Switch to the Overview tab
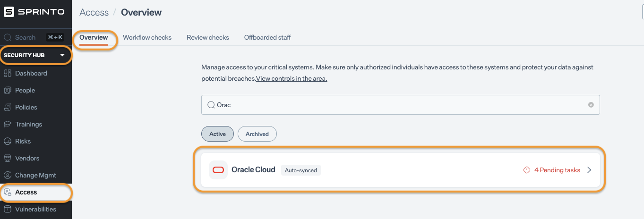 94,37
